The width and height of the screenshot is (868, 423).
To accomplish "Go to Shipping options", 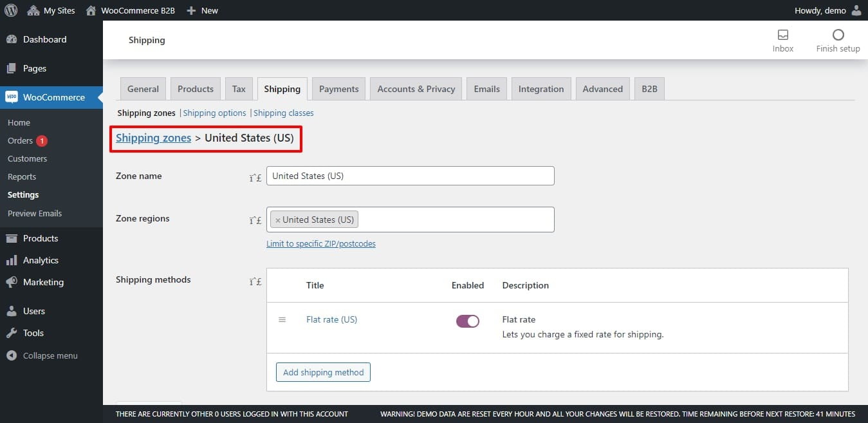I will click(215, 113).
